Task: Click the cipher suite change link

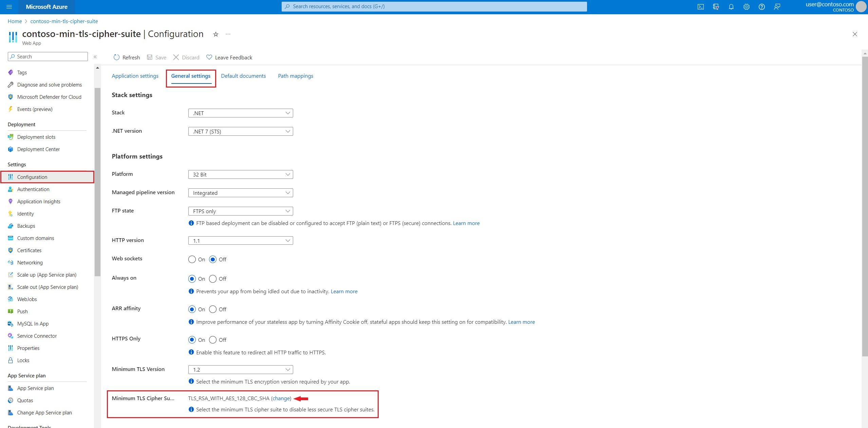Action: point(281,398)
